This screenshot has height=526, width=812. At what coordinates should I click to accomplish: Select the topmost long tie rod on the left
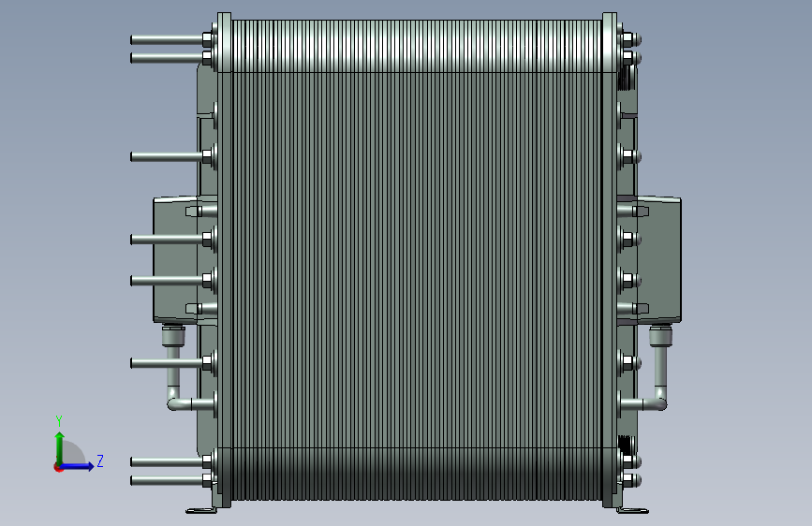coord(168,39)
